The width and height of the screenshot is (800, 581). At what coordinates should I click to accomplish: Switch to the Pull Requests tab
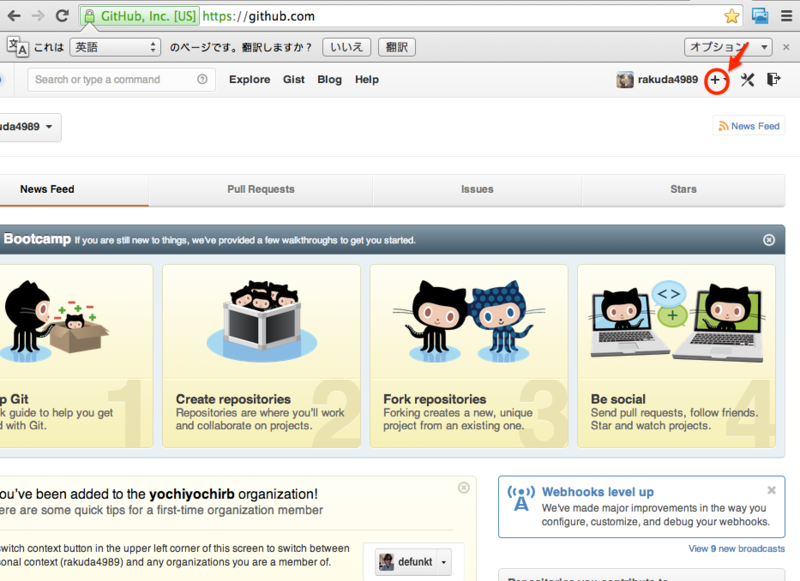(x=261, y=189)
